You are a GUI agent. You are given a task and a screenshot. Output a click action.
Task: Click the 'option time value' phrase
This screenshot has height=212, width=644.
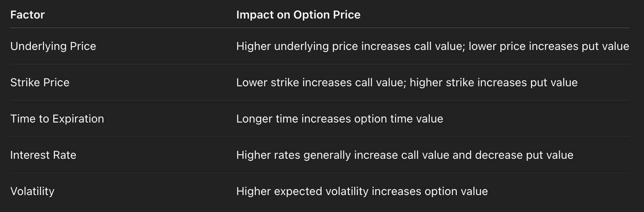coord(399,119)
